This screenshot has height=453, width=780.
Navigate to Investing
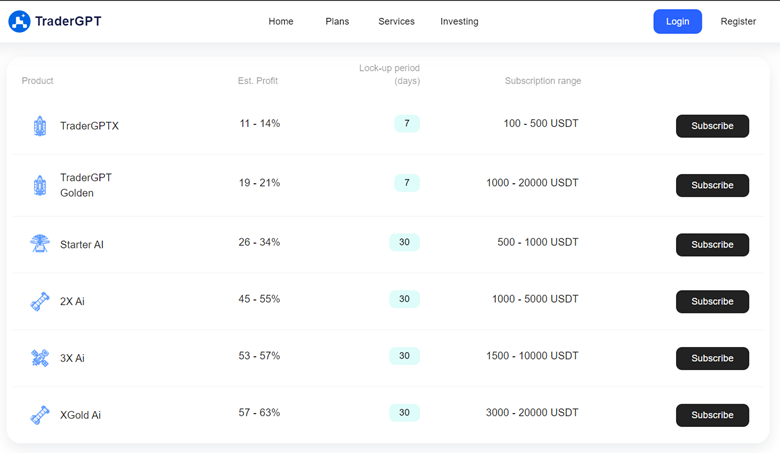coord(459,21)
